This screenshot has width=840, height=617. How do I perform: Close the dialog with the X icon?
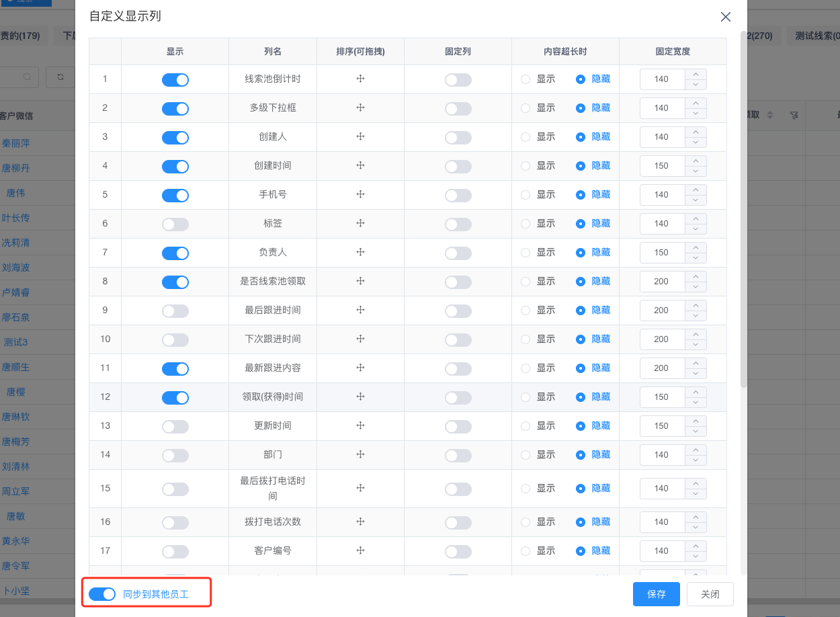(x=726, y=17)
